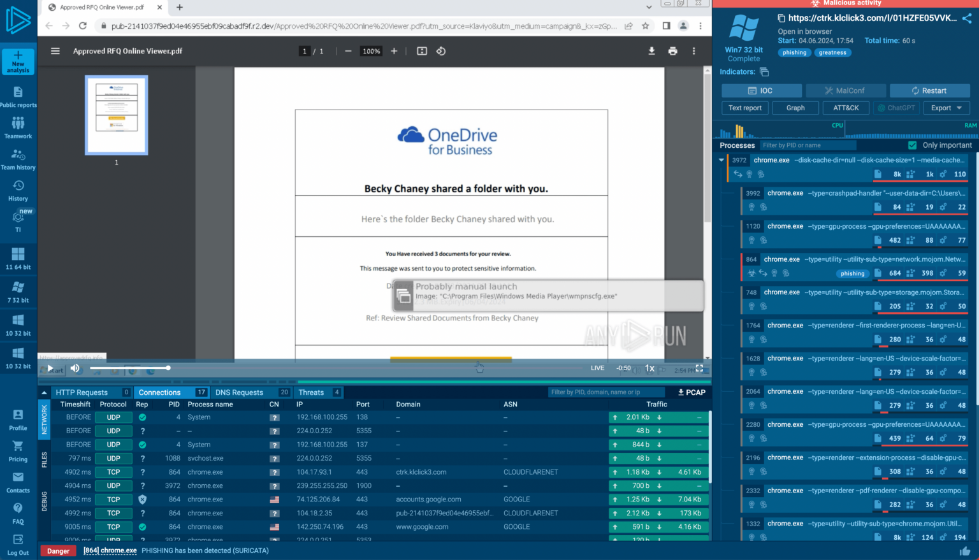Select the Windows 11 64 bit environment

[x=18, y=258]
